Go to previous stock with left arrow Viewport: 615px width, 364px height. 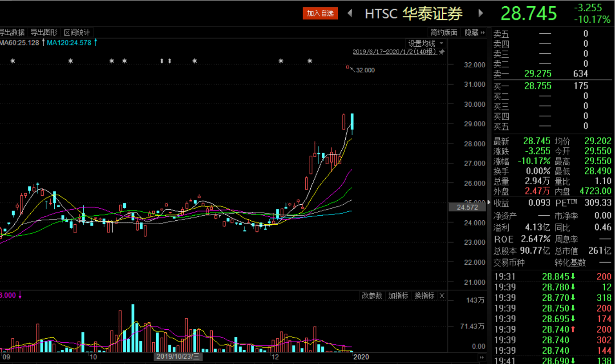350,13
